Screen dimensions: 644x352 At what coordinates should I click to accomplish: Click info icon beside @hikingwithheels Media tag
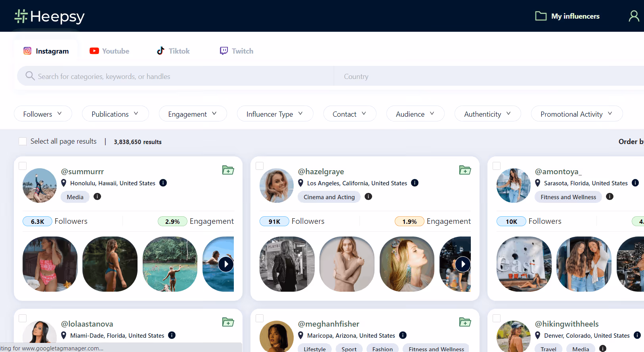click(x=603, y=348)
